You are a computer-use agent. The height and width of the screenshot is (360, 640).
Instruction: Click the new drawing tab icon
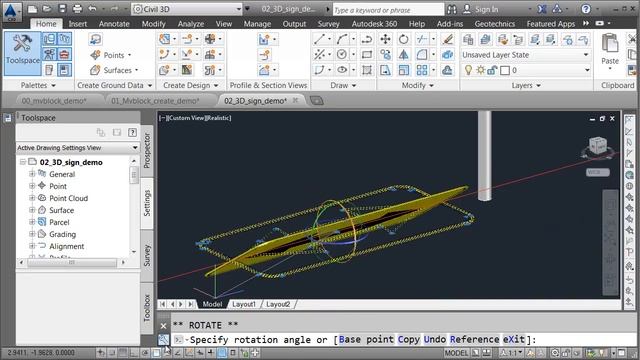tap(316, 100)
